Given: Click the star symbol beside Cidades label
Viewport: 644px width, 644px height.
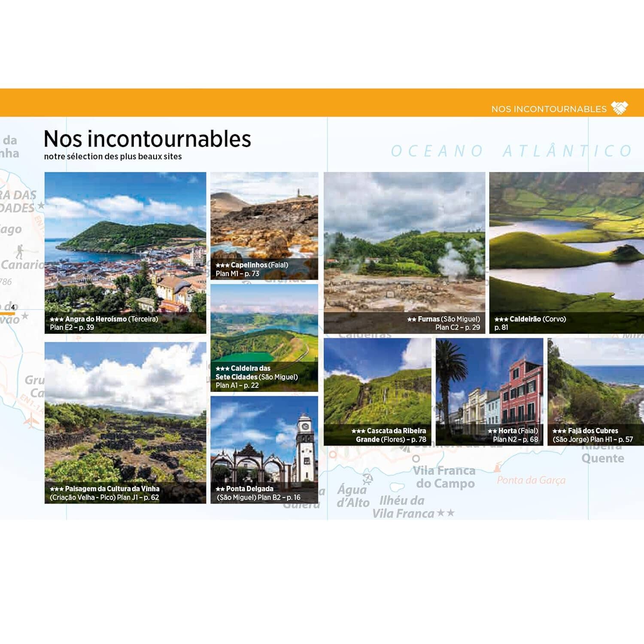Looking at the screenshot, I should 41,205.
